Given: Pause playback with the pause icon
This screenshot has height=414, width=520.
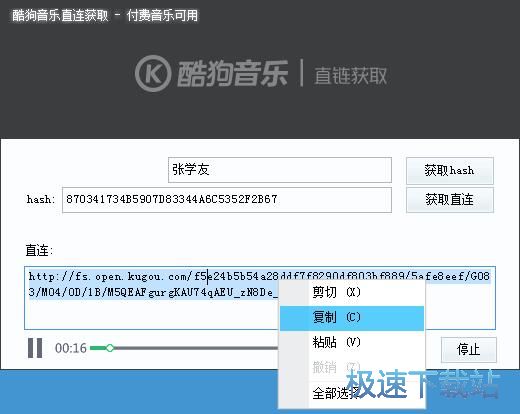Looking at the screenshot, I should [x=35, y=348].
